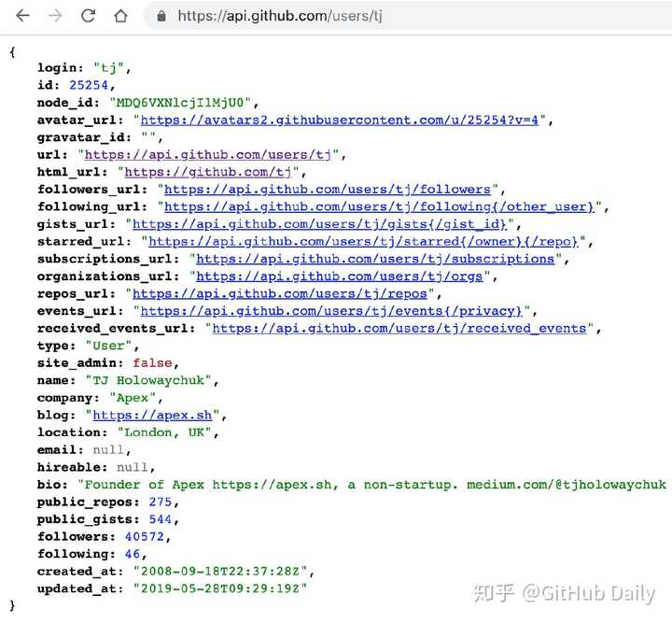Click the login value "tj"

(x=109, y=68)
